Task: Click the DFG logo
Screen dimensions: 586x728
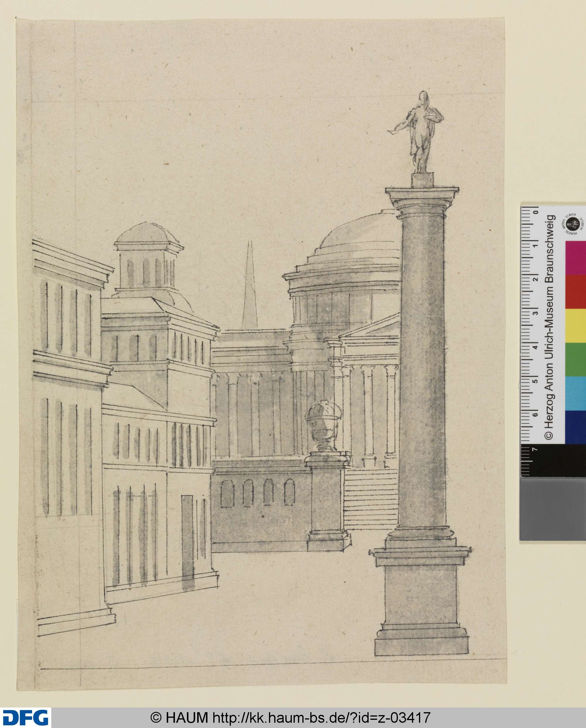Action: click(25, 718)
